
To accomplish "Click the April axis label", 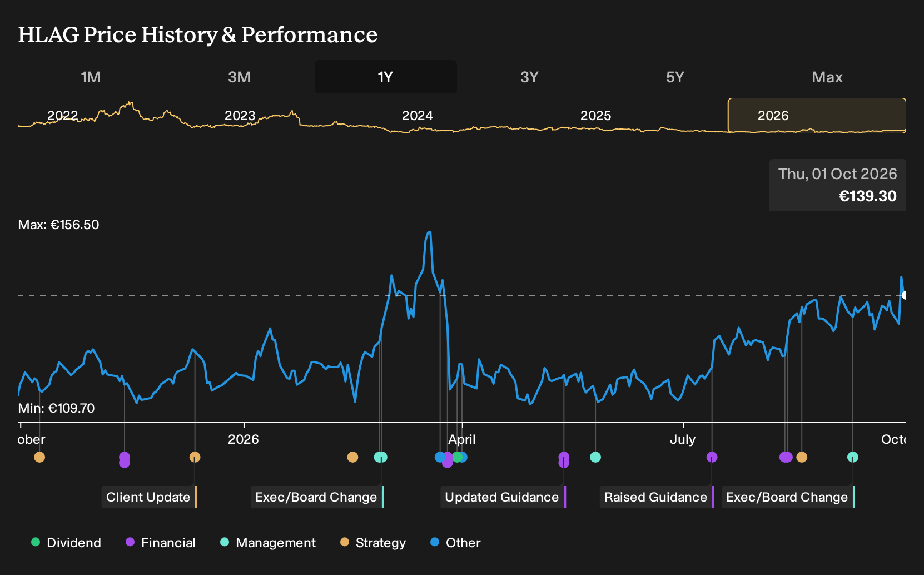I will (x=462, y=439).
